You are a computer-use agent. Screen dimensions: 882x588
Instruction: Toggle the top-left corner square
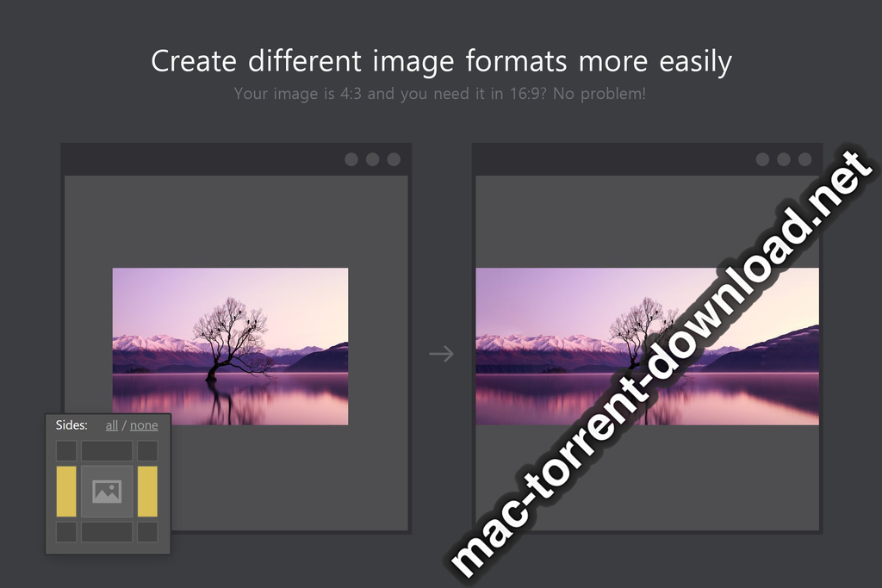point(66,451)
